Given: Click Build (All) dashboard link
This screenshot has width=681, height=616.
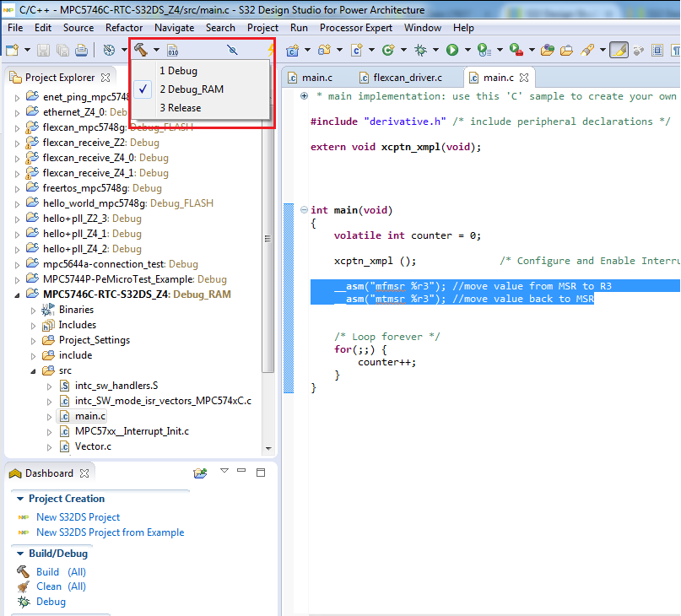Looking at the screenshot, I should pyautogui.click(x=62, y=571).
